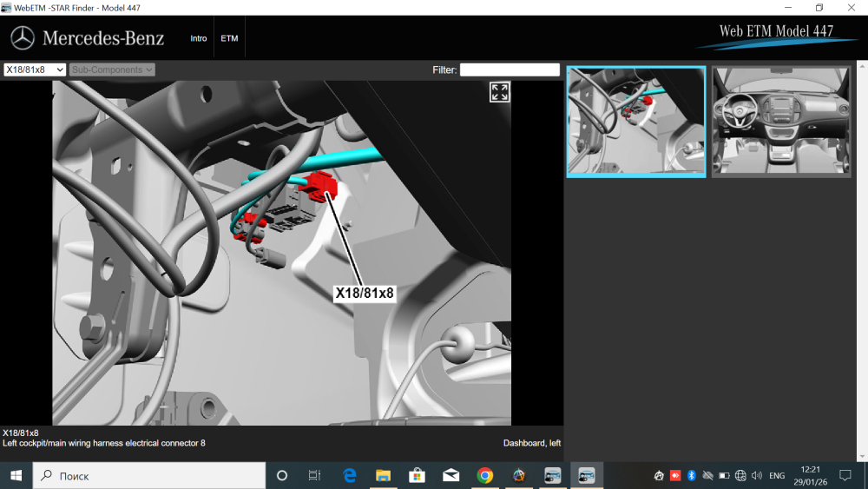The width and height of the screenshot is (868, 489).
Task: Open volume control tray icon
Action: pyautogui.click(x=757, y=476)
